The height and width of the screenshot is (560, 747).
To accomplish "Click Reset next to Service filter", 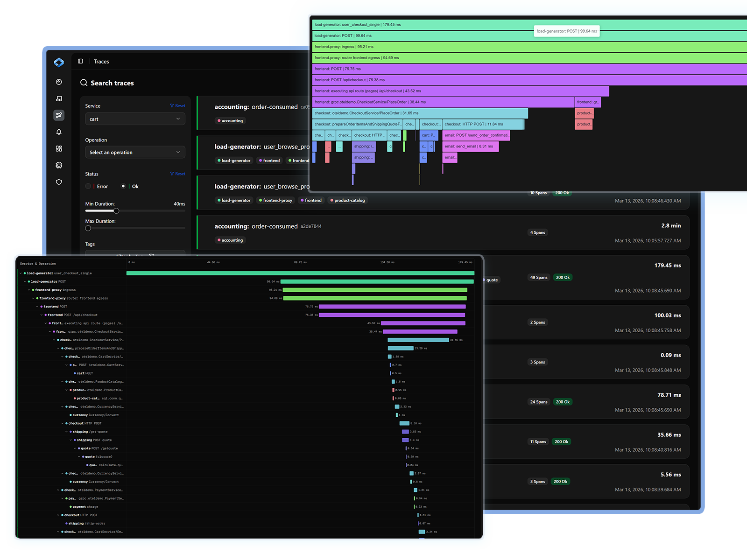I will coord(177,105).
